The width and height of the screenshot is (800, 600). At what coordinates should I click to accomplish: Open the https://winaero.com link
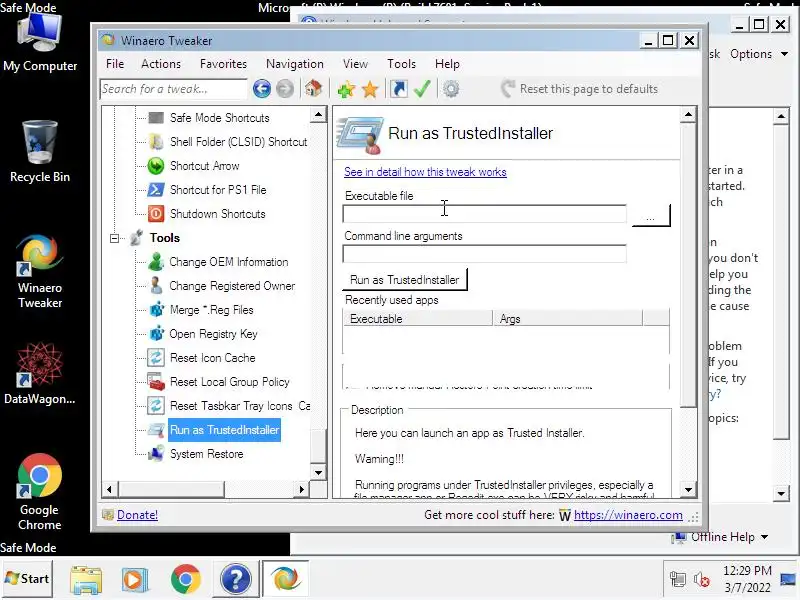(x=628, y=515)
